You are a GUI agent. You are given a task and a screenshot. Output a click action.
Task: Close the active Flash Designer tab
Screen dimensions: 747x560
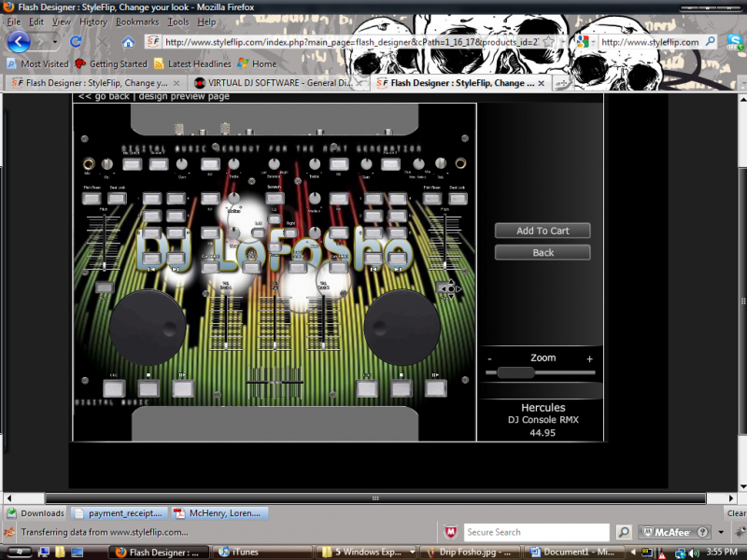point(542,83)
